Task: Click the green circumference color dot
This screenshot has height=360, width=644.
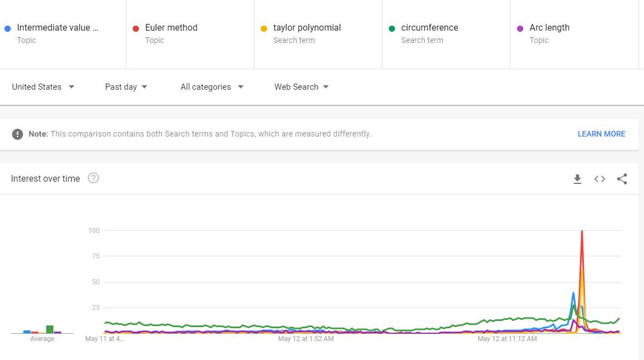Action: point(392,28)
